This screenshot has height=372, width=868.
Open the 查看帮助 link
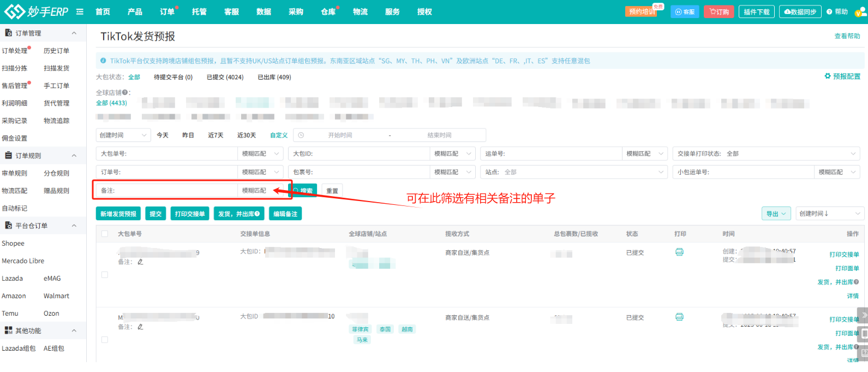point(847,36)
